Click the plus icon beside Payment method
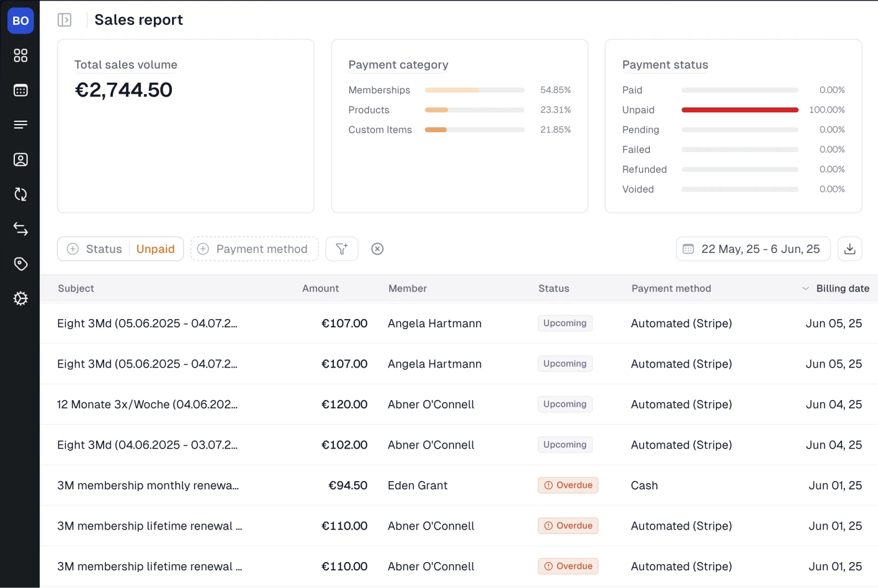This screenshot has width=878, height=588. click(203, 249)
